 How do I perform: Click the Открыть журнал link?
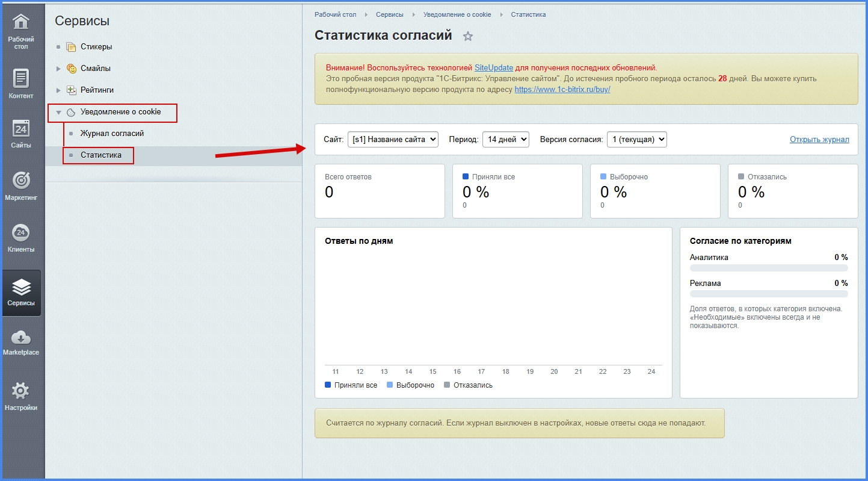coord(819,140)
